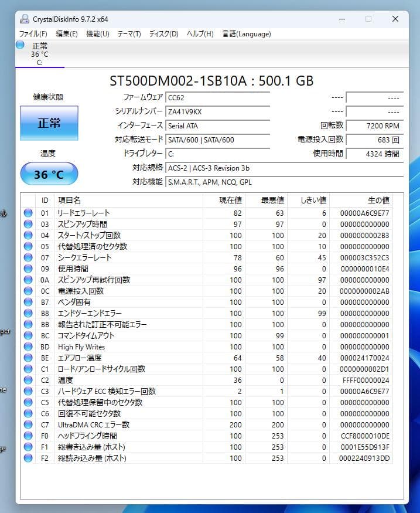Screen dimensions: 420x513
Task: Click status icon of row B8 エンドツーエンドエラー
Action: pyautogui.click(x=28, y=313)
